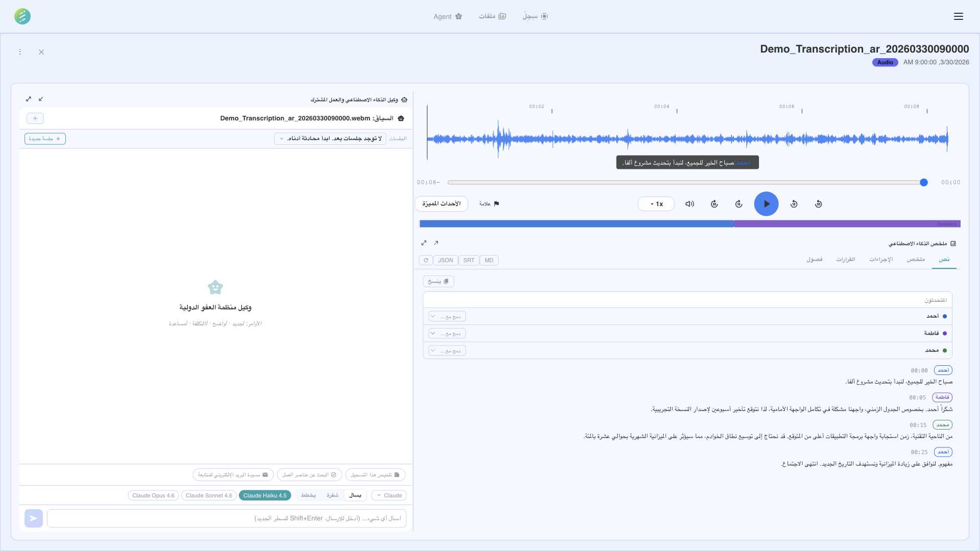Open the ملفات item in the top navigation

tap(492, 16)
